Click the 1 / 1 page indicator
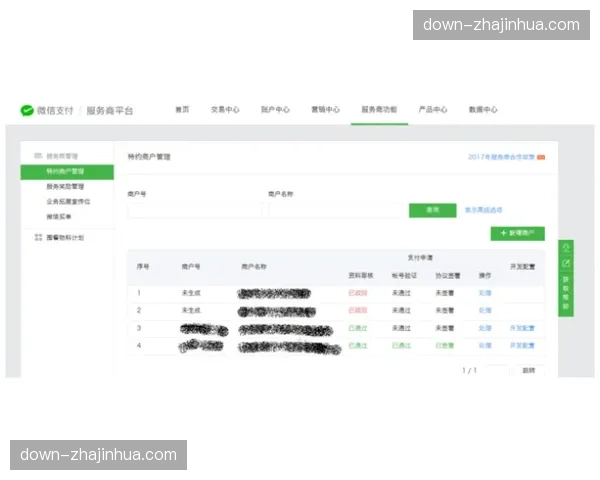 (469, 370)
